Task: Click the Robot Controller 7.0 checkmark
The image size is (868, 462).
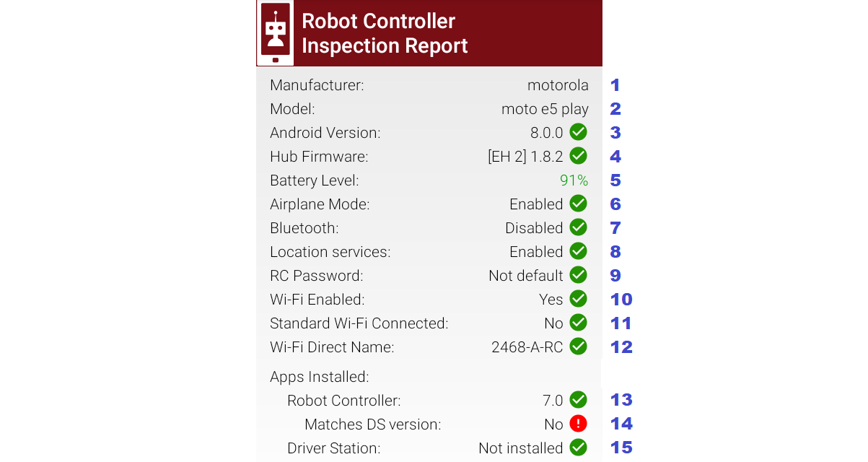Action: (x=578, y=399)
